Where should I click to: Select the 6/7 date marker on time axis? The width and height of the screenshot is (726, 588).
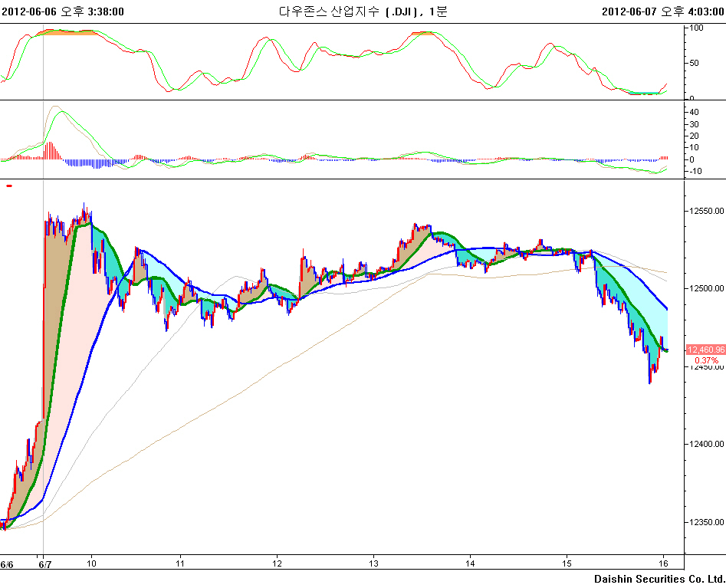[45, 564]
